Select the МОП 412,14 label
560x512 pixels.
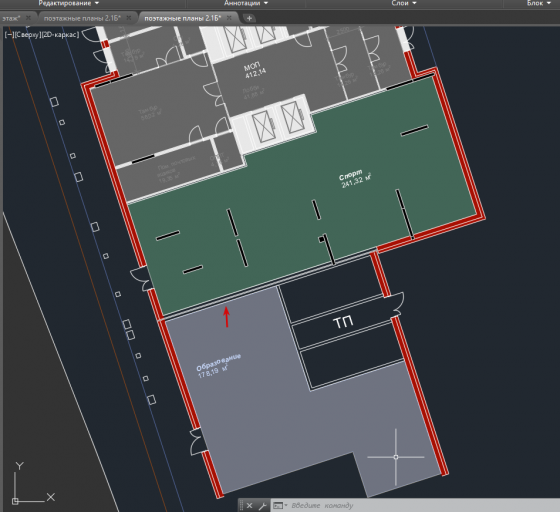[255, 71]
